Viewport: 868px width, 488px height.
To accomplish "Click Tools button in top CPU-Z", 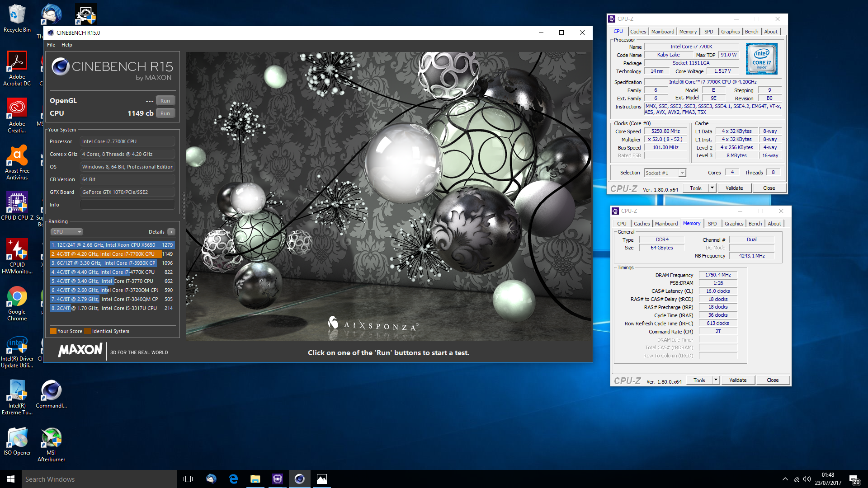I will pyautogui.click(x=696, y=188).
